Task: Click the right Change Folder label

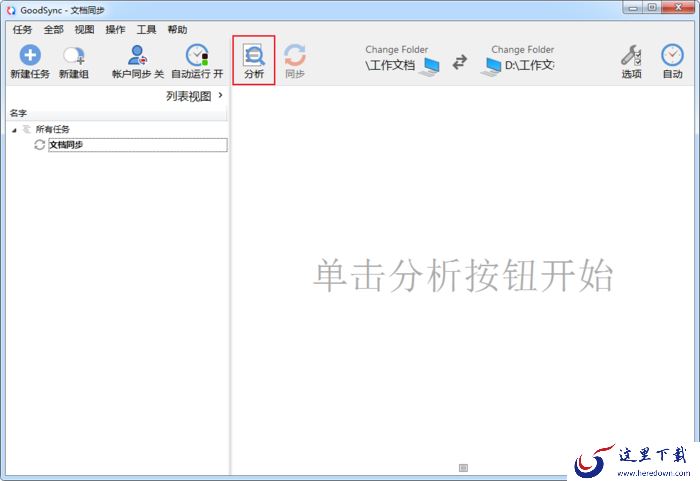Action: point(523,50)
